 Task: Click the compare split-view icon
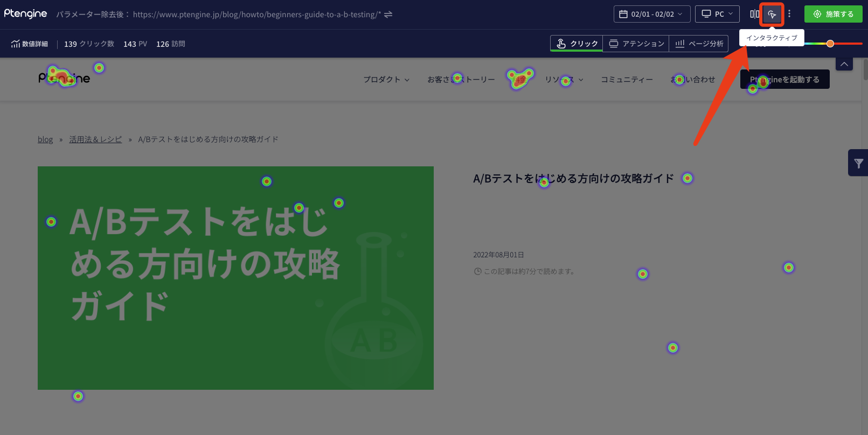click(754, 15)
